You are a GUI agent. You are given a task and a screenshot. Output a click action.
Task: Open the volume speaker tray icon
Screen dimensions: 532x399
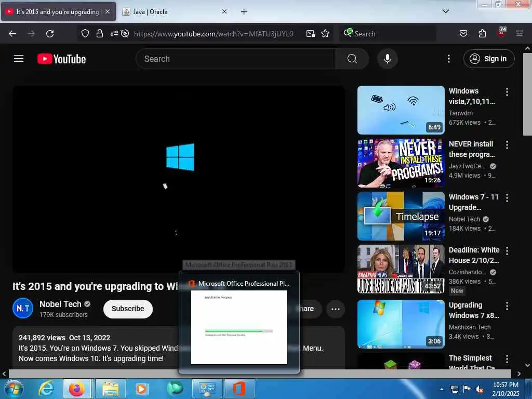point(480,390)
